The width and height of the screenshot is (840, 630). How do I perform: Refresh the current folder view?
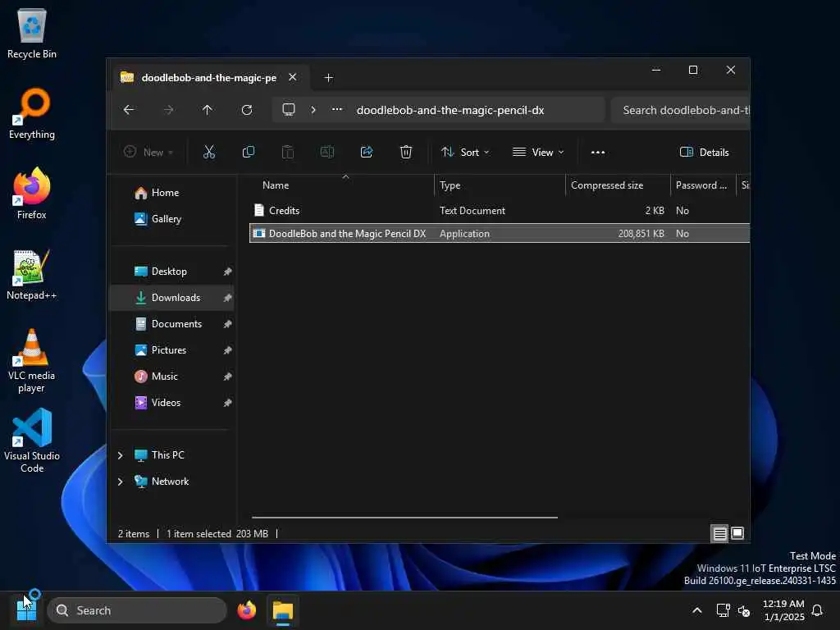click(247, 110)
